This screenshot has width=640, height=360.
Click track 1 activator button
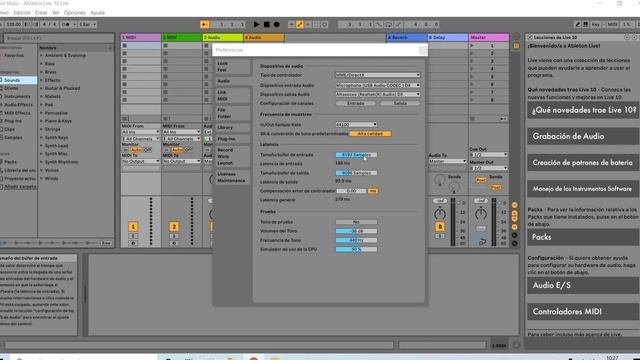click(x=133, y=227)
